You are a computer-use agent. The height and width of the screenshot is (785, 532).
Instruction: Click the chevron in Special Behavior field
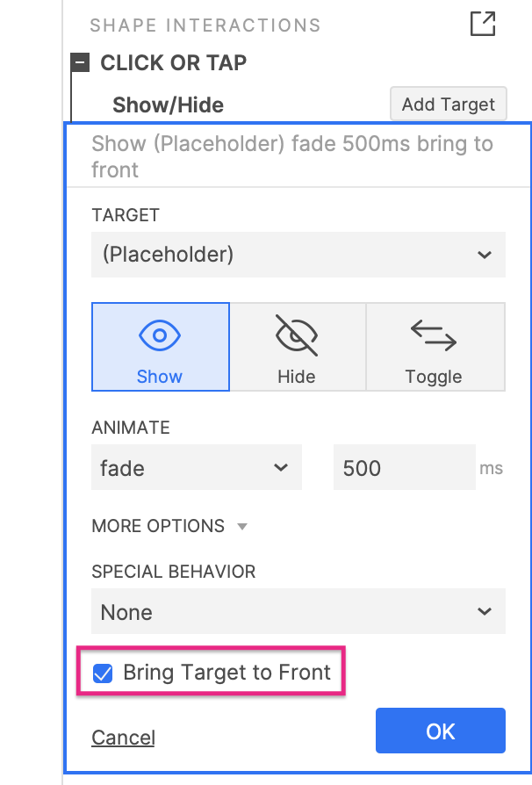[484, 611]
